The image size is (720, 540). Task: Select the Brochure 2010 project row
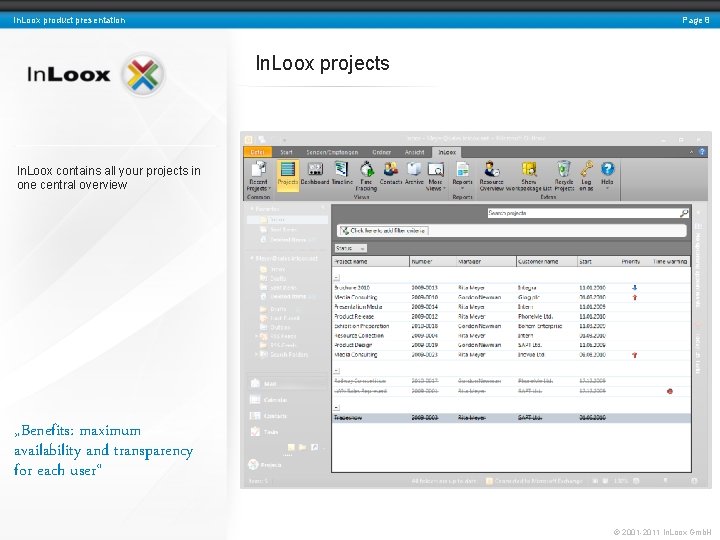511,287
